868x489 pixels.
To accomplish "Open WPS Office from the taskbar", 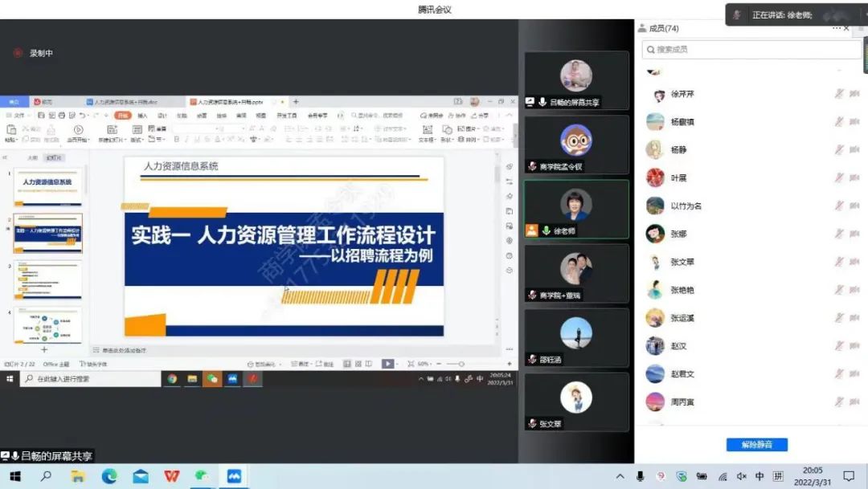I will coord(172,476).
